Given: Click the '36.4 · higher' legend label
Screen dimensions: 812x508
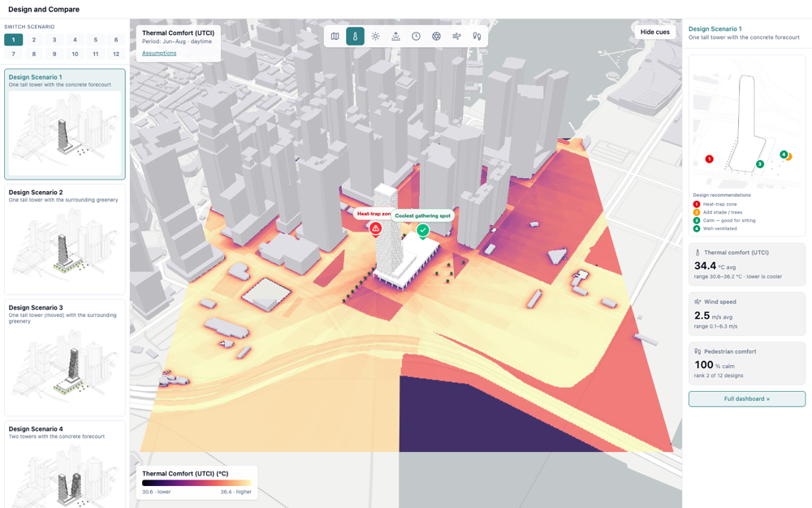Looking at the screenshot, I should pos(235,492).
